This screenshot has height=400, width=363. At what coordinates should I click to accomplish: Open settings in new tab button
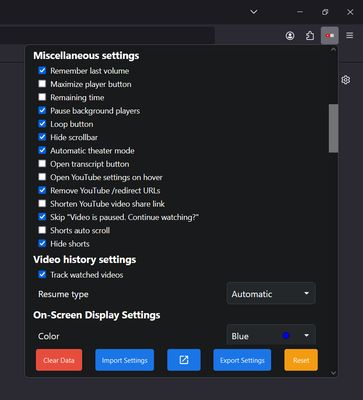coord(184,360)
